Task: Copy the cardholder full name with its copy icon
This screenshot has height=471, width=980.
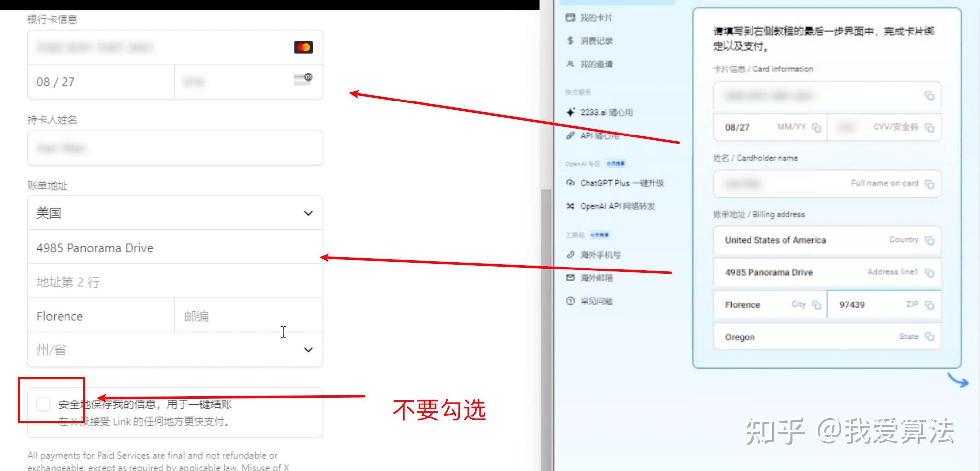Action: click(x=930, y=183)
